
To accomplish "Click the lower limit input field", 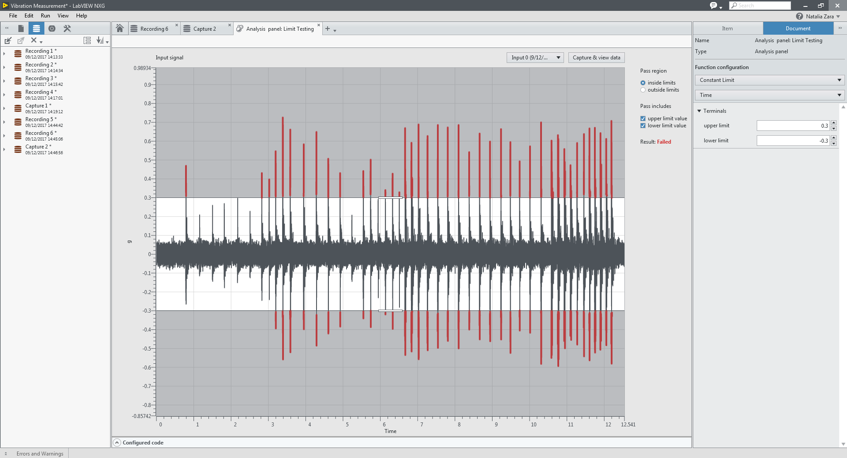I will pyautogui.click(x=793, y=141).
